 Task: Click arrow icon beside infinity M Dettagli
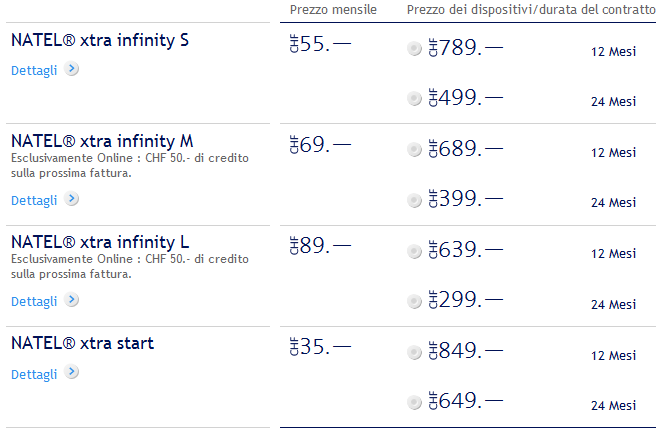coord(72,199)
